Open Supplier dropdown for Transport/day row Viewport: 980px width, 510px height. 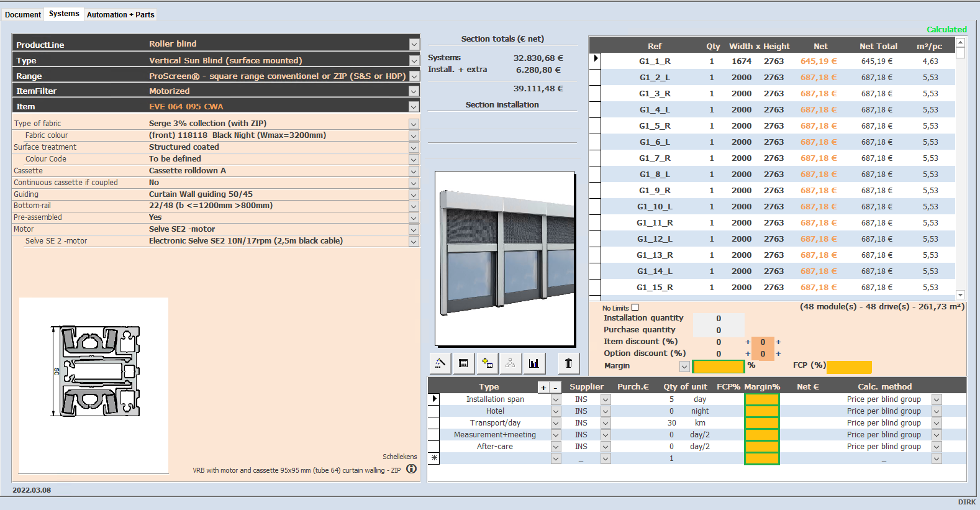click(606, 423)
